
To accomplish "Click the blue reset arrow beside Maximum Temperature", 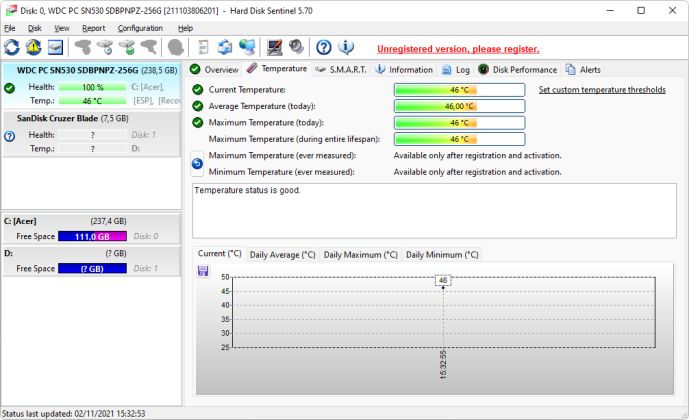I will tap(197, 163).
